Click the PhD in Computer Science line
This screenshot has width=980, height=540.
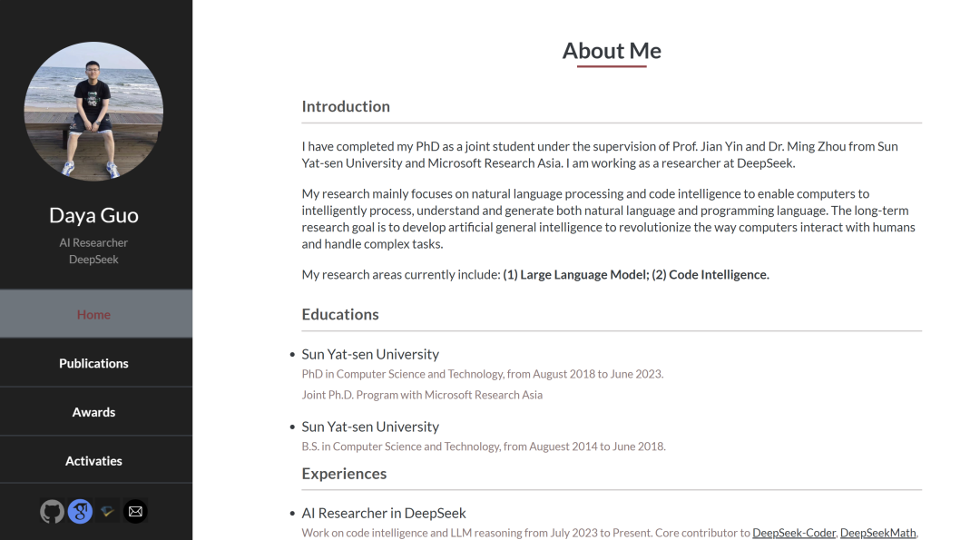coord(482,374)
